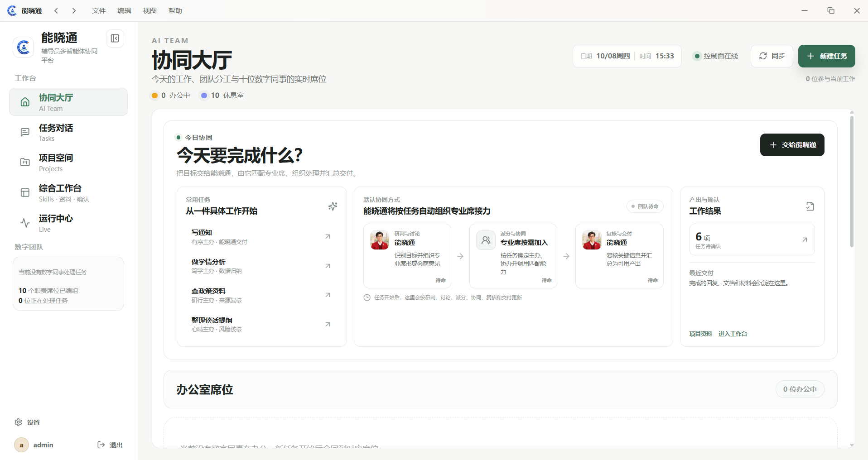Click the 时间 15:33 display
The image size is (868, 460).
(656, 56)
